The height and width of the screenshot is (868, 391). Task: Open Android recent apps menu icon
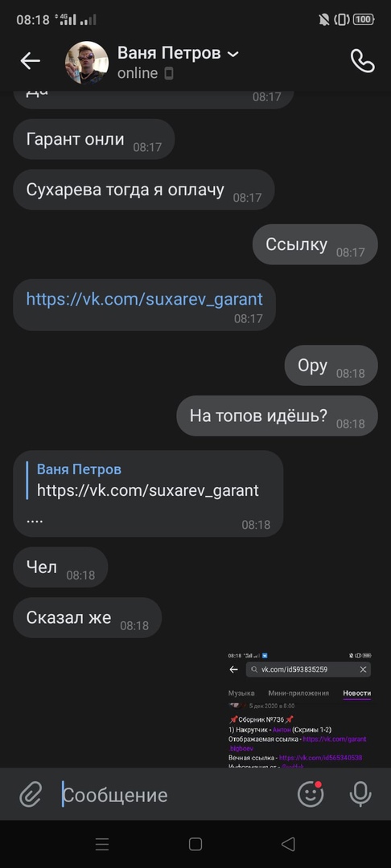[x=102, y=844]
